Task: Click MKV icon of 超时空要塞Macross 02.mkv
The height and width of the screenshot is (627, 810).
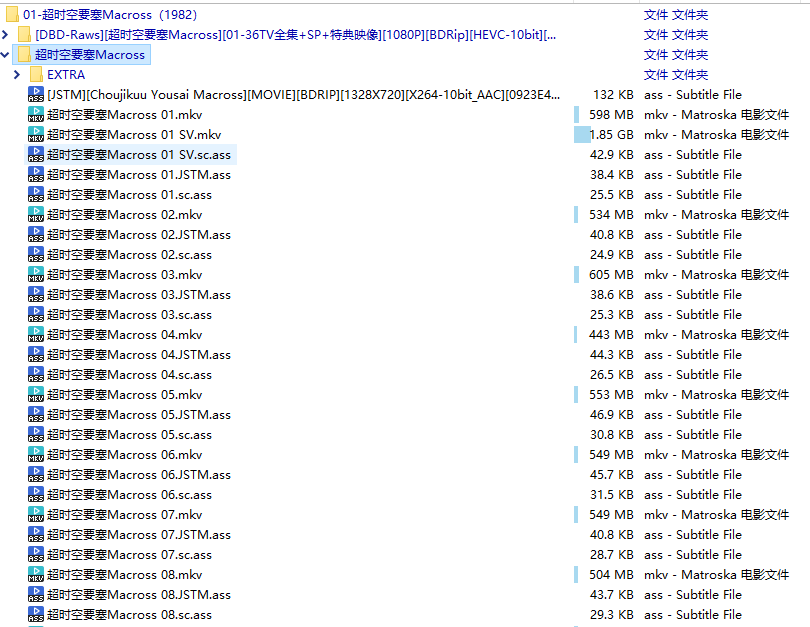Action: (36, 215)
